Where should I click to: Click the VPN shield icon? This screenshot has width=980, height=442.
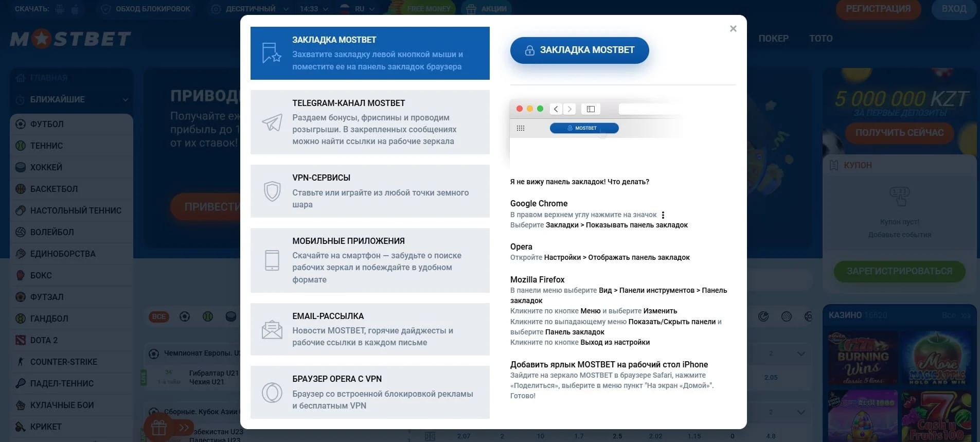272,191
